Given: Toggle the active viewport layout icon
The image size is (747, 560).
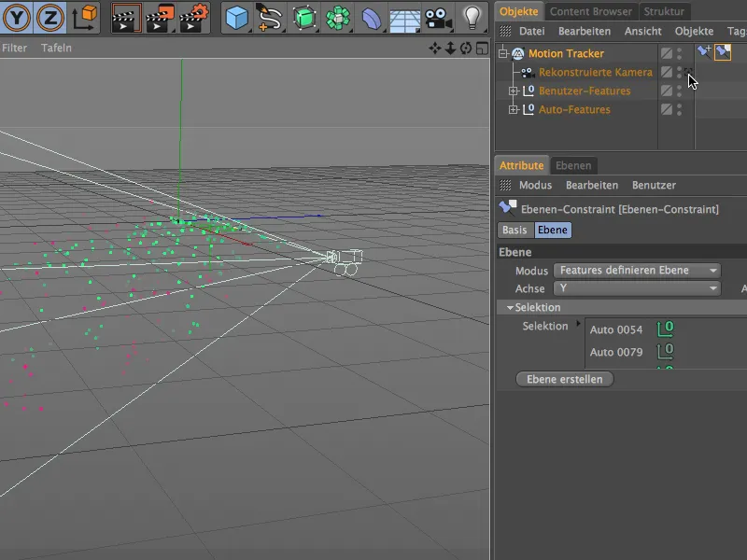Looking at the screenshot, I should coord(482,49).
